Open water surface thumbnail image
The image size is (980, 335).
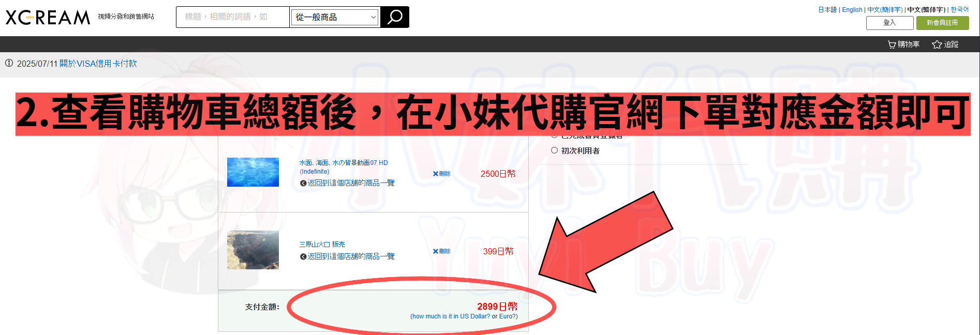coord(253,172)
